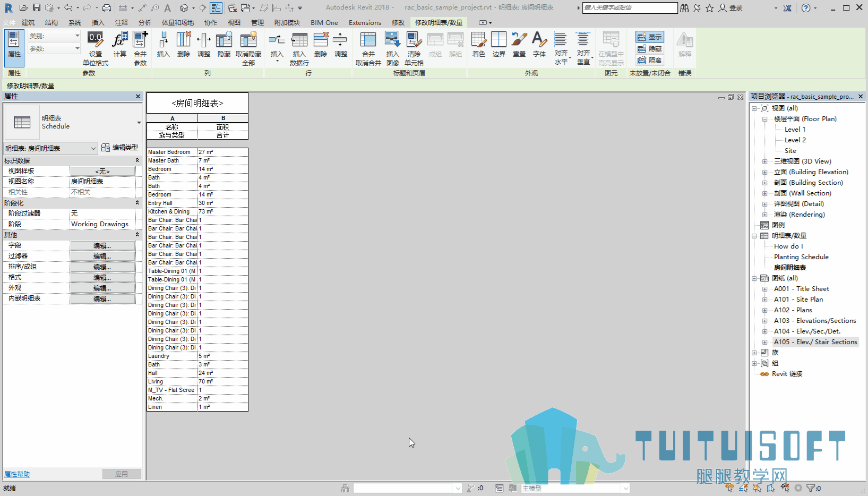Click the 字体 (font) icon

tap(539, 40)
